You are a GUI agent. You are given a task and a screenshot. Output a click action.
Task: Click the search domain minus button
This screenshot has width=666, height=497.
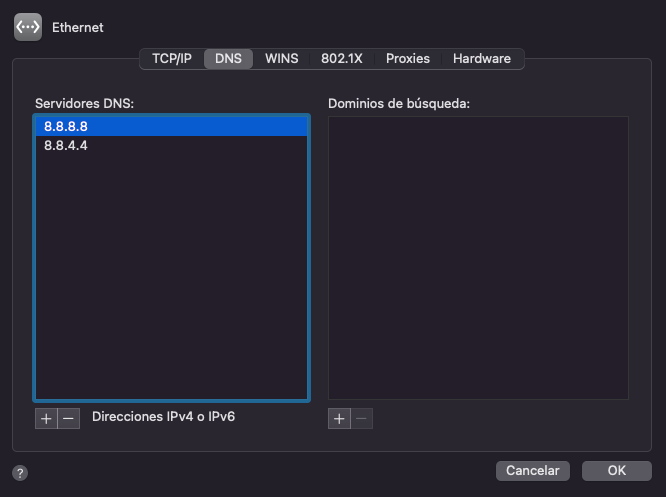tap(361, 419)
